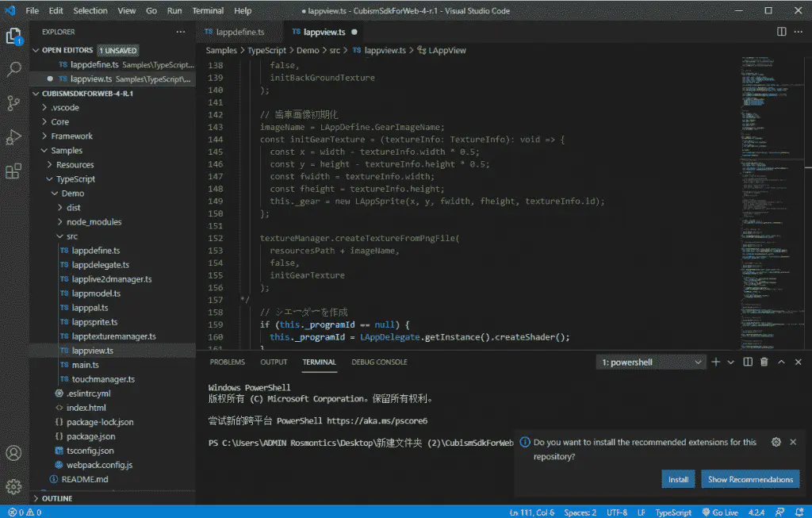The image size is (812, 518).
Task: Open the Selection menu
Action: (90, 10)
